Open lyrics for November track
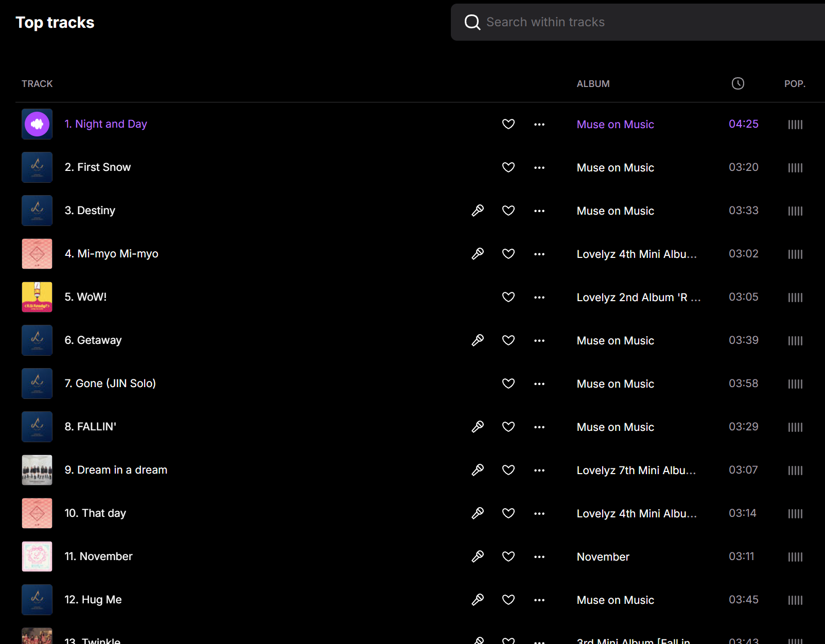Image resolution: width=825 pixels, height=644 pixels. point(478,556)
